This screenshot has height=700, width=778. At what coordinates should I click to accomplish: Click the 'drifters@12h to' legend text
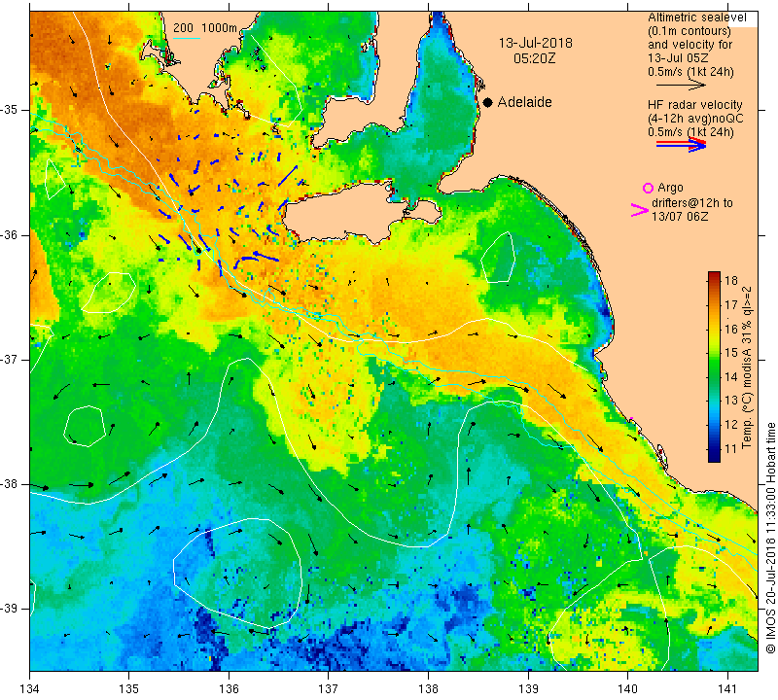pos(692,203)
